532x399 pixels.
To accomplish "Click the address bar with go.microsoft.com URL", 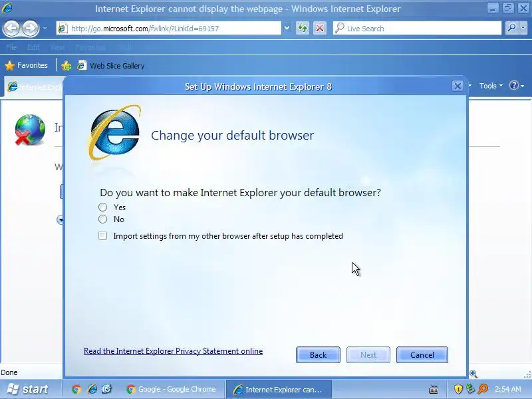I will click(169, 28).
